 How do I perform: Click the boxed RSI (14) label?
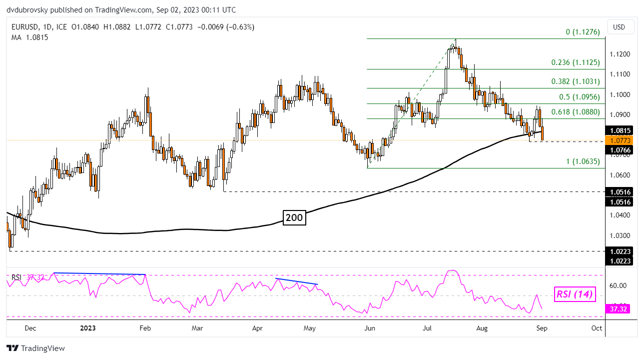click(575, 294)
